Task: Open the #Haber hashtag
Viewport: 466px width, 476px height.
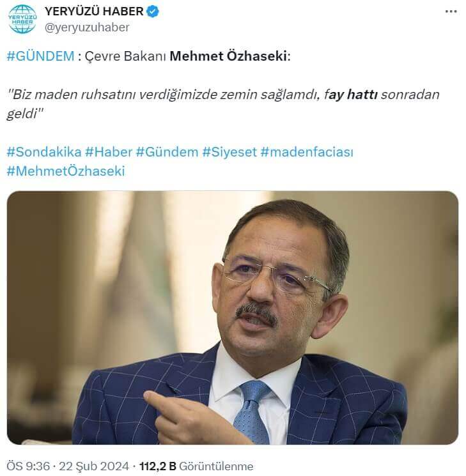Action: (x=109, y=152)
